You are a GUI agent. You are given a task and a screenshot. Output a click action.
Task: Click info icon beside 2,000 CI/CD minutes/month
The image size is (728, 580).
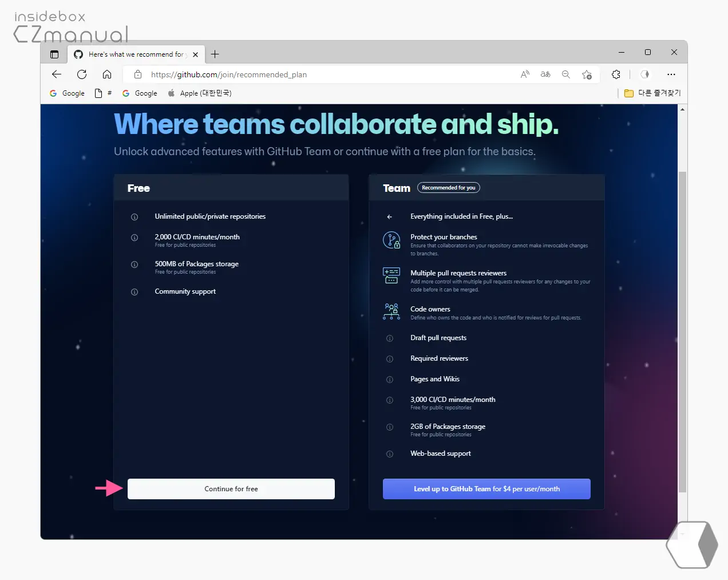click(x=134, y=238)
